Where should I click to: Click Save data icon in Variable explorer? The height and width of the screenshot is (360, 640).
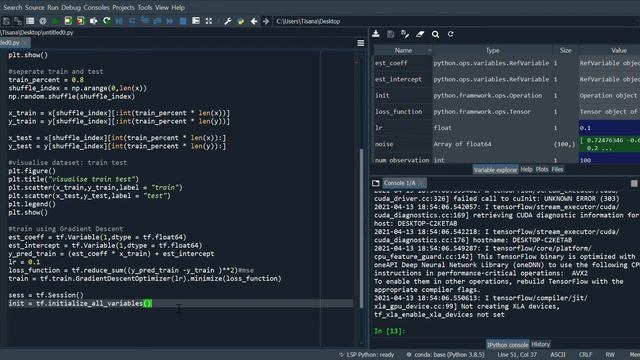391,34
